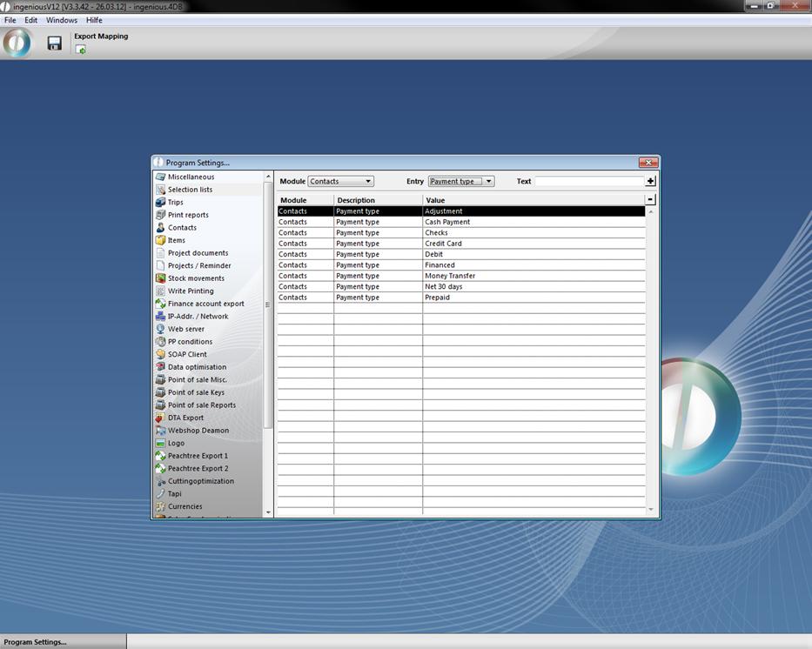This screenshot has height=649, width=812.
Task: Open the Trips settings category
Action: point(176,202)
